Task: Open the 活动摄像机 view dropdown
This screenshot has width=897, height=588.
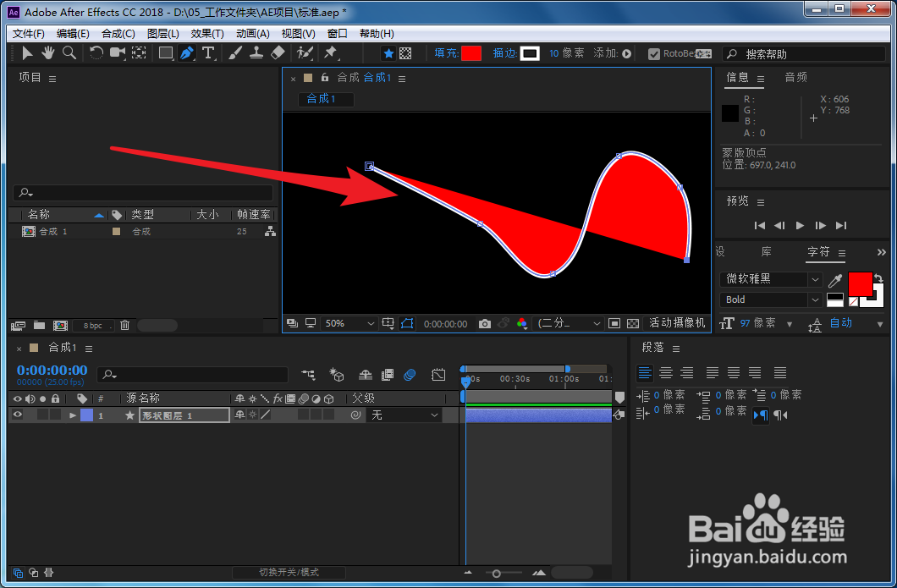Action: [x=677, y=323]
